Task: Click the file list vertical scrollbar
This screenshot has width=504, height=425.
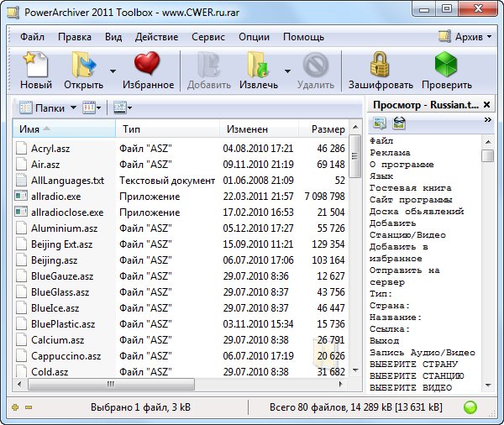Action: [355, 252]
